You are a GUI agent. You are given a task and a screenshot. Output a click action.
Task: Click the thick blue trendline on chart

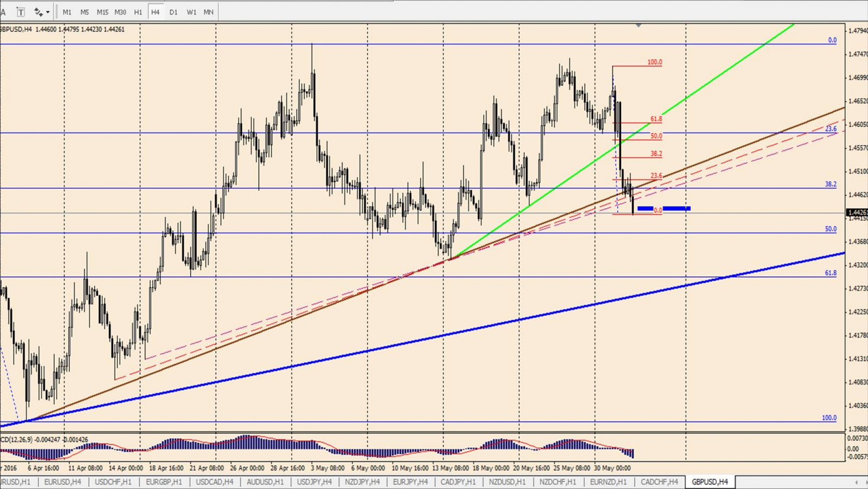tap(434, 338)
